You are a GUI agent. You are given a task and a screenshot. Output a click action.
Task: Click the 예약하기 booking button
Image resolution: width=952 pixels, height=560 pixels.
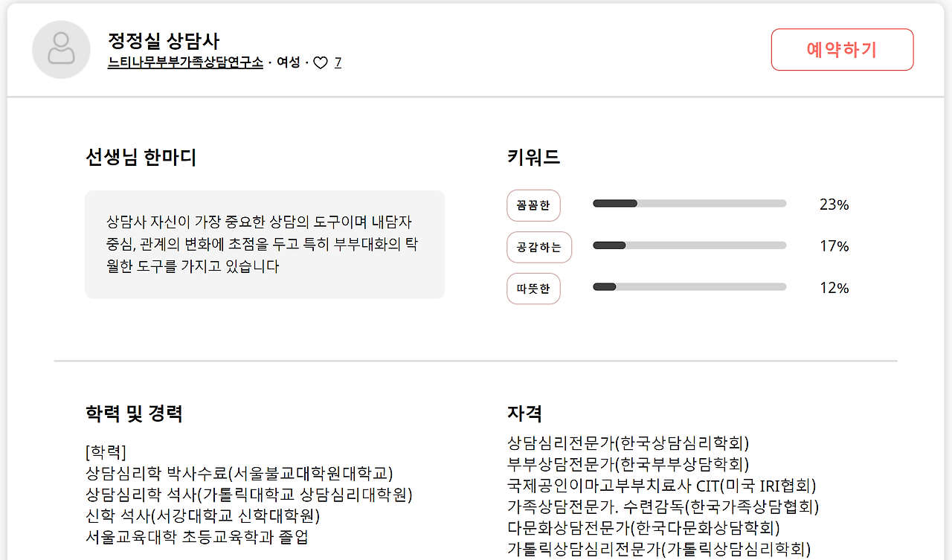[x=842, y=50]
